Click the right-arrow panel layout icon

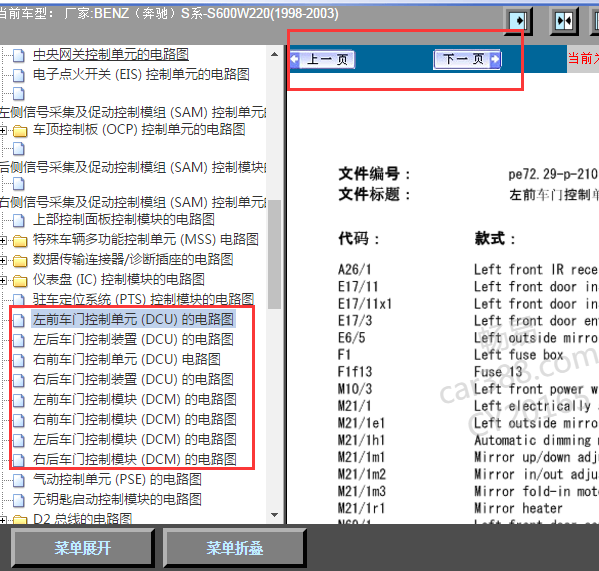click(518, 20)
